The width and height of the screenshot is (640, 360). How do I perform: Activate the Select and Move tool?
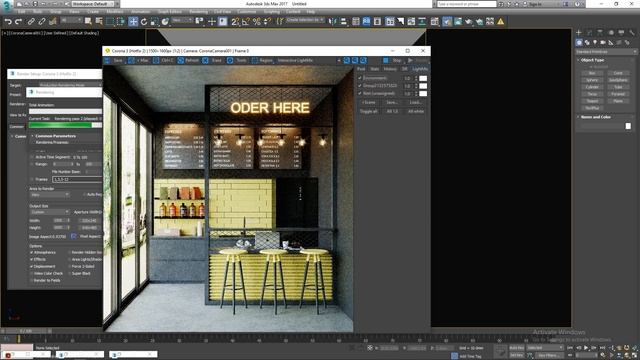133,21
